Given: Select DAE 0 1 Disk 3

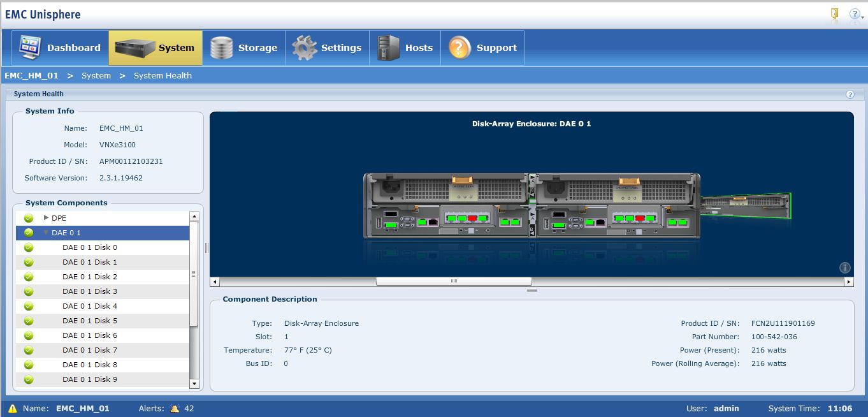Looking at the screenshot, I should 90,291.
